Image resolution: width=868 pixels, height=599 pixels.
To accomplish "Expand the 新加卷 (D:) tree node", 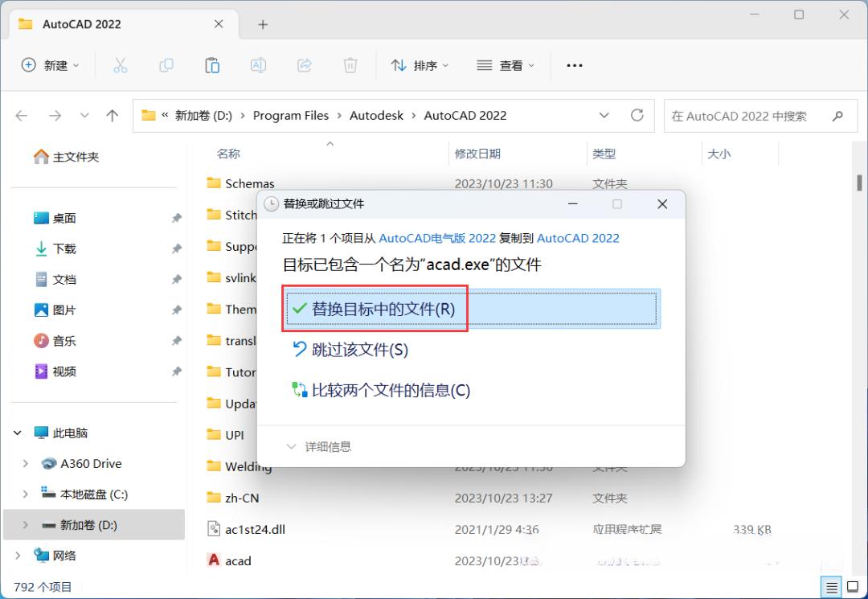I will [x=26, y=525].
